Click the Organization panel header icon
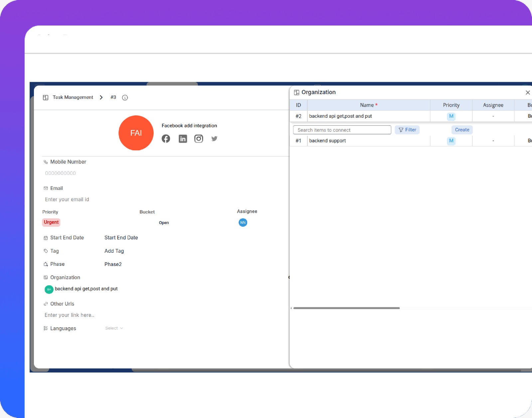This screenshot has width=532, height=418. (297, 92)
